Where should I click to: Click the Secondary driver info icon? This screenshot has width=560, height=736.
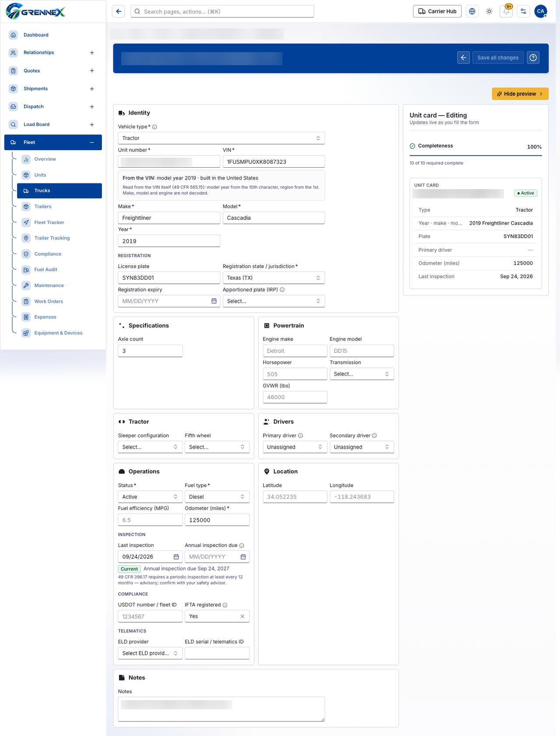click(374, 436)
